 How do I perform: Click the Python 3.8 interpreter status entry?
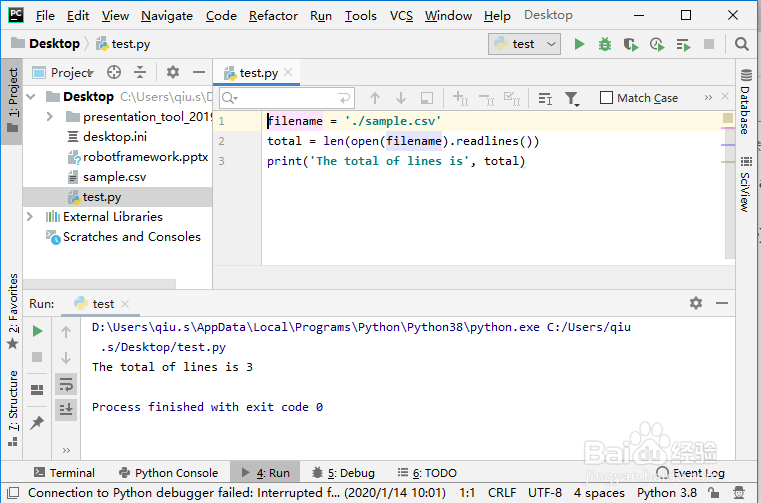coord(667,493)
